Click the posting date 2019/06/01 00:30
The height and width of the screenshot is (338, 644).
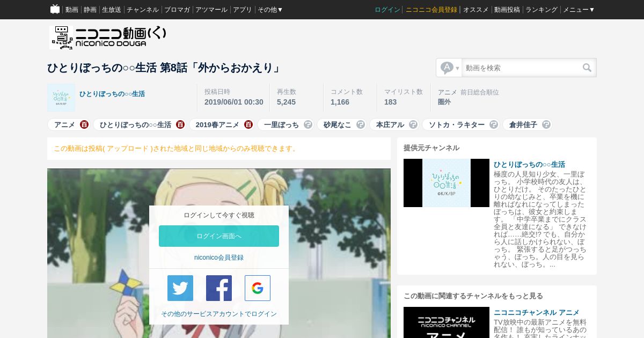[x=234, y=102]
